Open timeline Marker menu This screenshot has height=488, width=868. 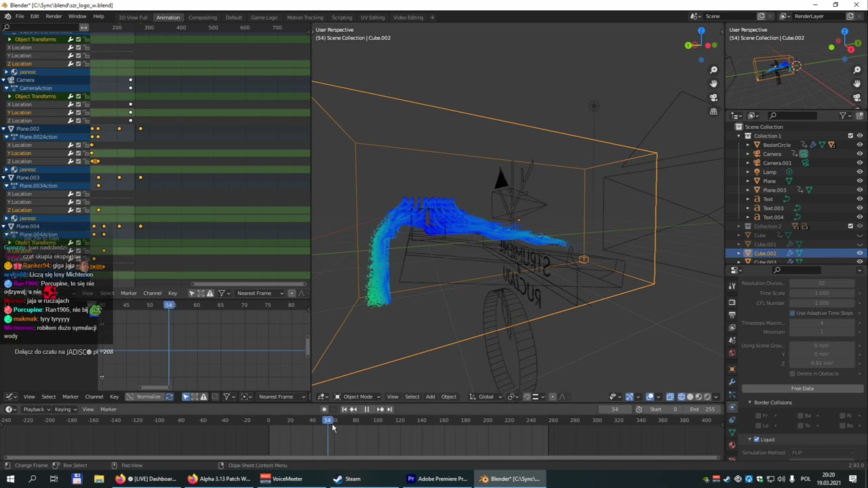[x=108, y=409]
